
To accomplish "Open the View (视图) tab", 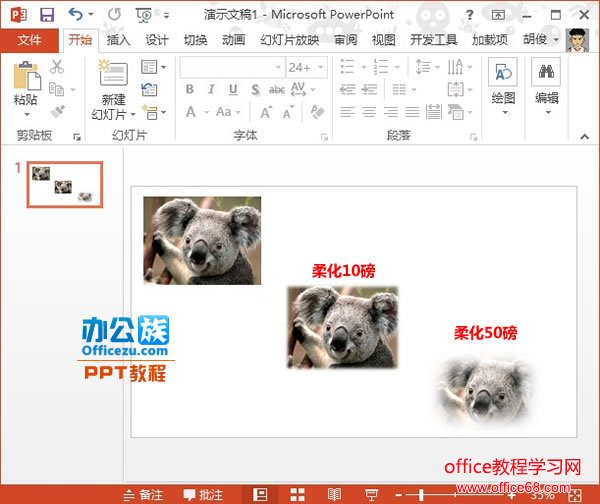I will (383, 39).
